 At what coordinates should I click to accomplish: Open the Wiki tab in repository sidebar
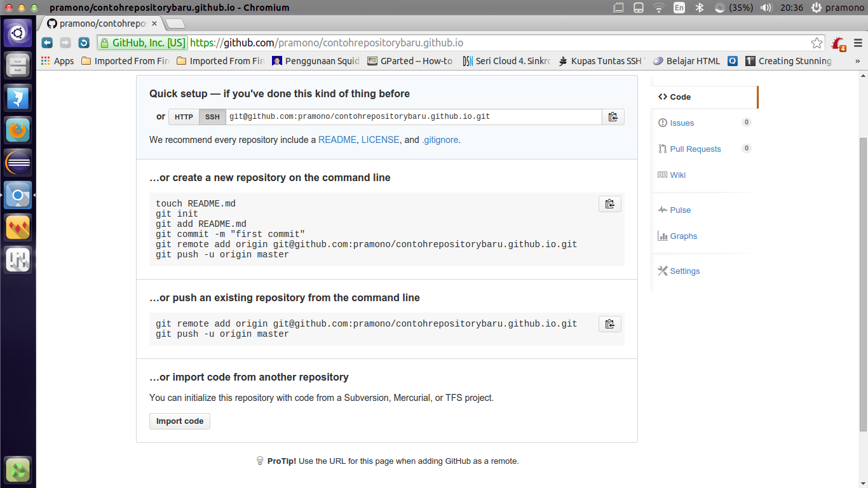[672, 175]
